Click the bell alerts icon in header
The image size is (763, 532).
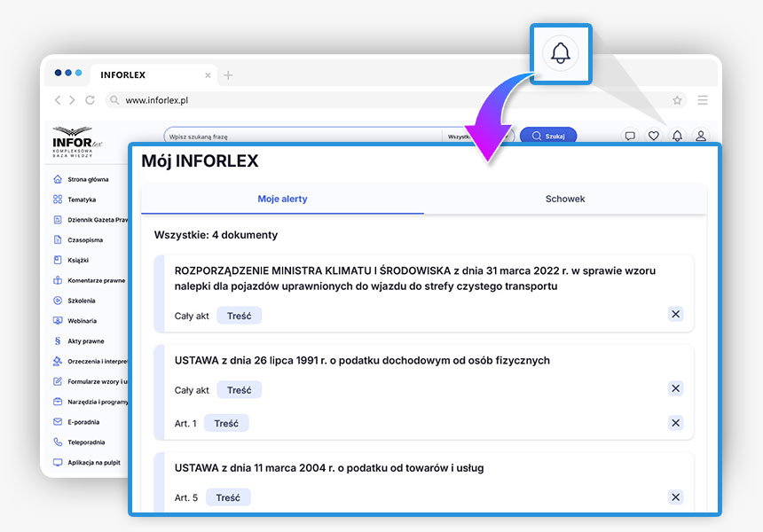pyautogui.click(x=677, y=136)
